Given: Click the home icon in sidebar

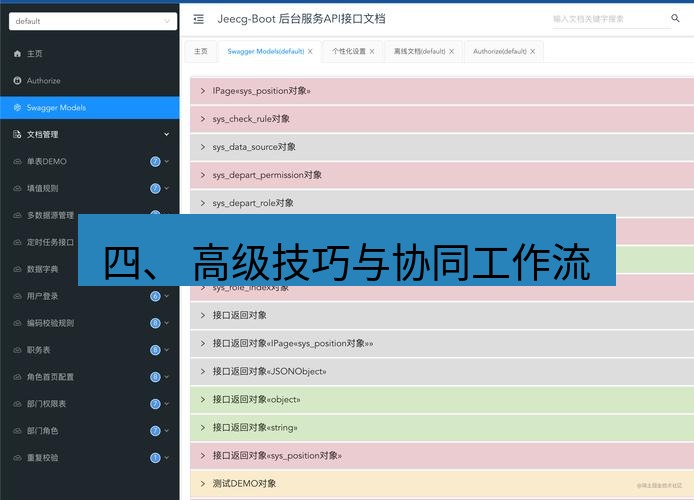Looking at the screenshot, I should click(17, 54).
